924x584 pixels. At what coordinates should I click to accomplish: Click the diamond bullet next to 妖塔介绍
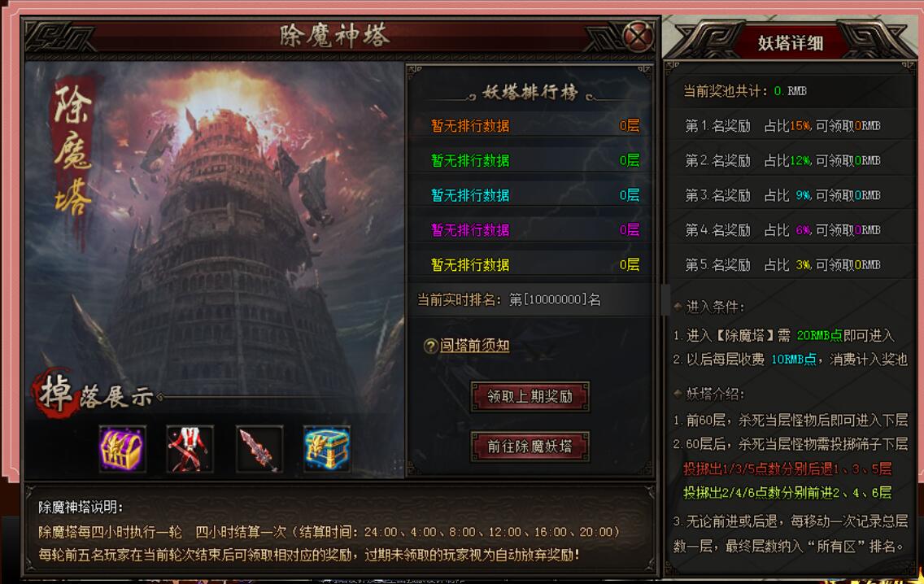pyautogui.click(x=678, y=393)
